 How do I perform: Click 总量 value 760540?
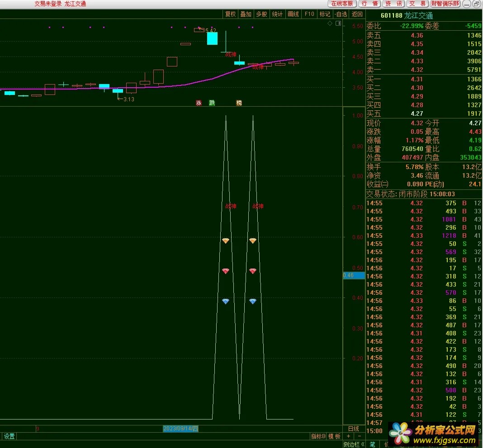coord(412,149)
